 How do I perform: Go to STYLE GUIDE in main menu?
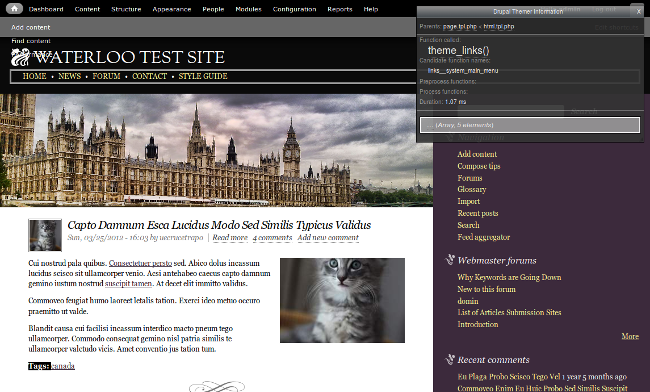(x=203, y=76)
